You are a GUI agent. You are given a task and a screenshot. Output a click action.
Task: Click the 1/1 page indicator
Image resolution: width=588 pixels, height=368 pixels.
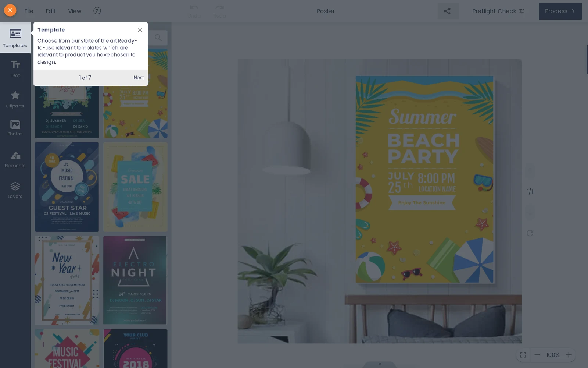(x=530, y=191)
